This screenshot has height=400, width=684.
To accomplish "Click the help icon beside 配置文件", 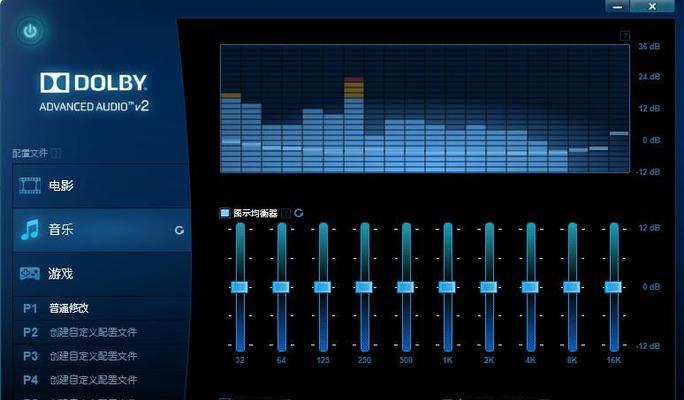I will coord(56,153).
